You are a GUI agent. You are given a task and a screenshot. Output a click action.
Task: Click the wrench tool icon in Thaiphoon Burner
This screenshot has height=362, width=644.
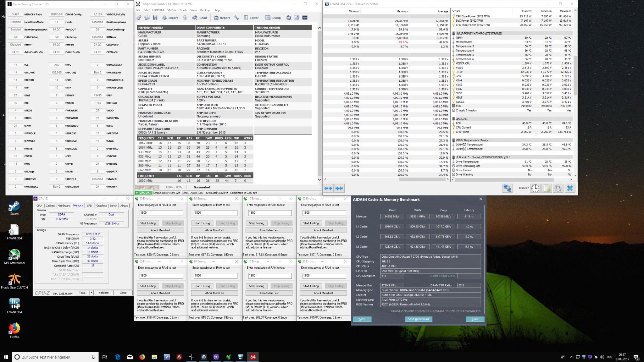[236, 18]
